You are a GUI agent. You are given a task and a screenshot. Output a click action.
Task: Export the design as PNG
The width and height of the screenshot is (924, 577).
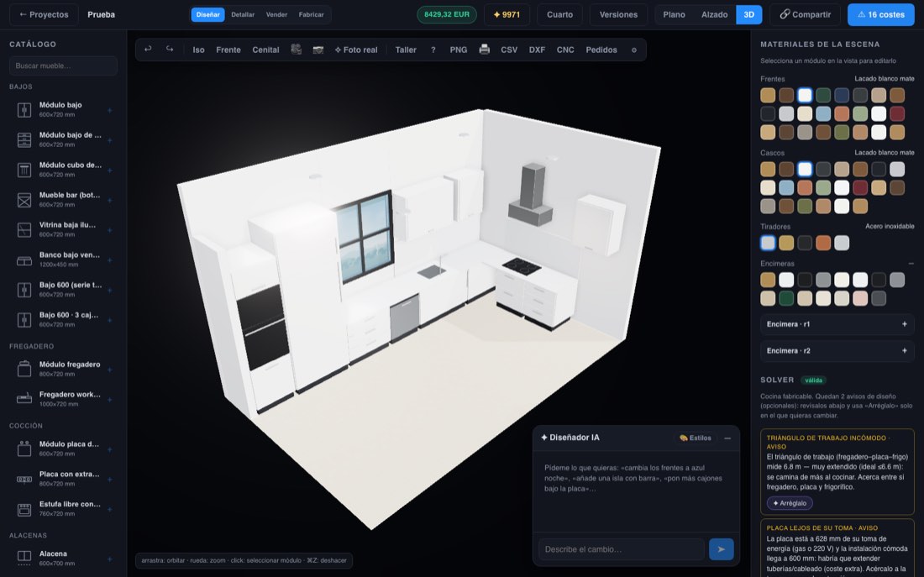click(459, 50)
